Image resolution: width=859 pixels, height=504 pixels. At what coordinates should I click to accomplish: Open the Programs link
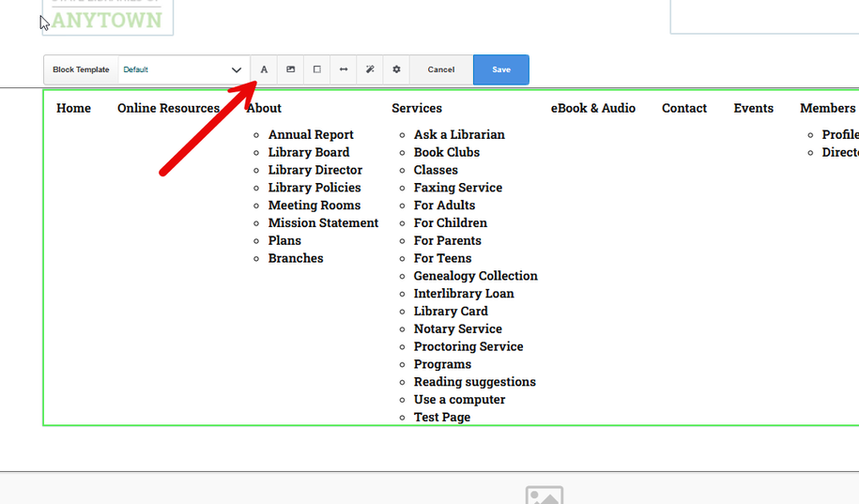[442, 364]
